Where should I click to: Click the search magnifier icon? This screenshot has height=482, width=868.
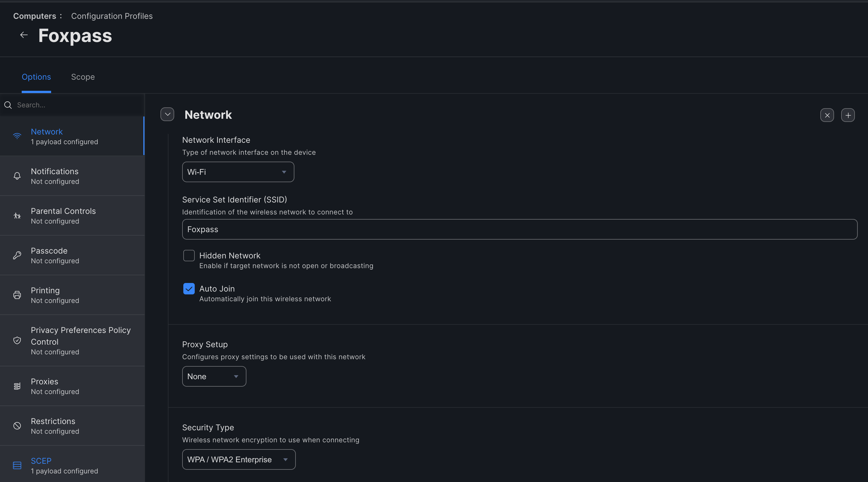8,105
